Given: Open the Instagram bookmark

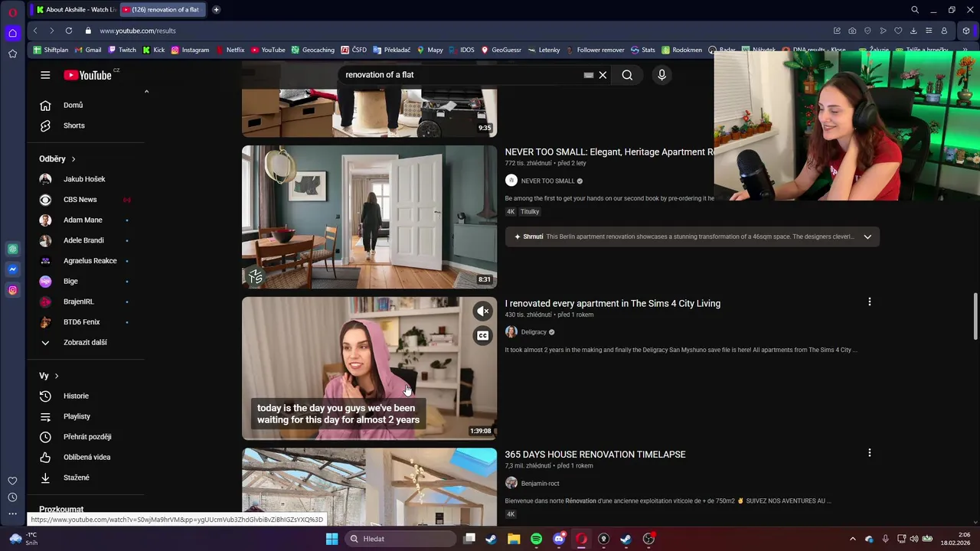Looking at the screenshot, I should [x=190, y=50].
